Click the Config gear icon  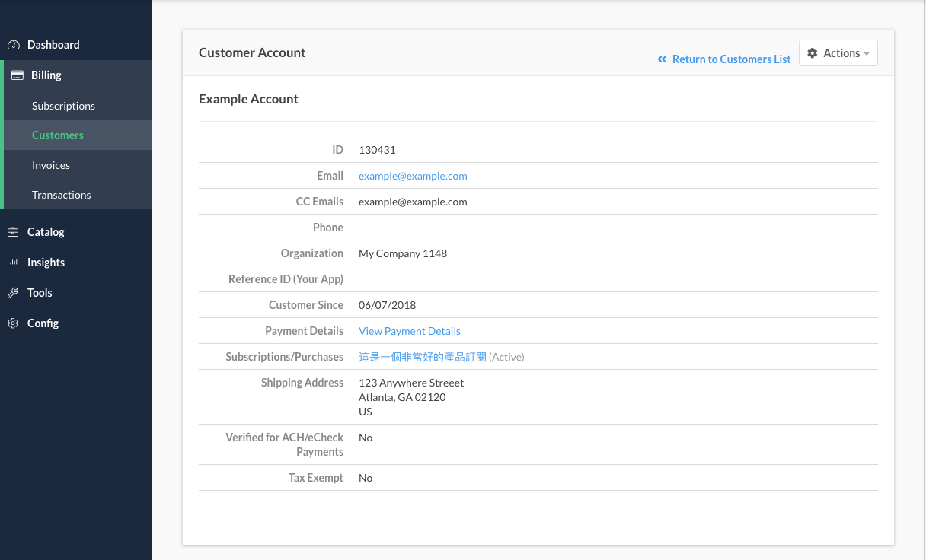click(x=13, y=323)
